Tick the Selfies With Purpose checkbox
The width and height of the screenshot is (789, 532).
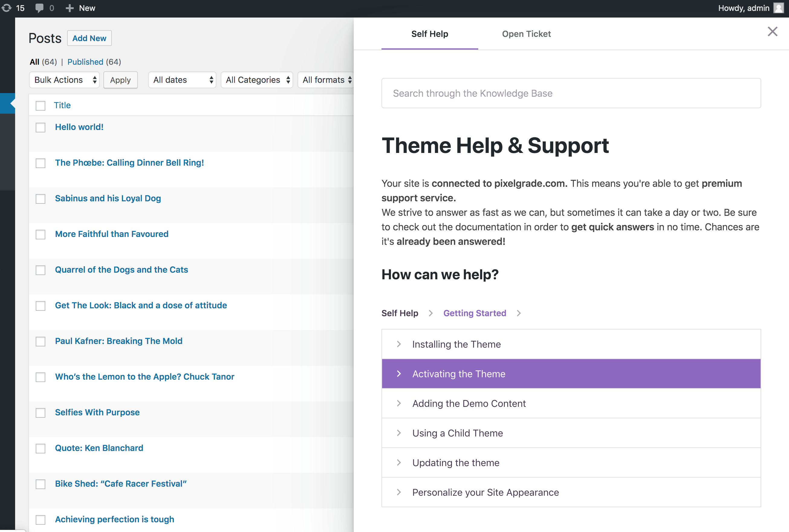41,413
